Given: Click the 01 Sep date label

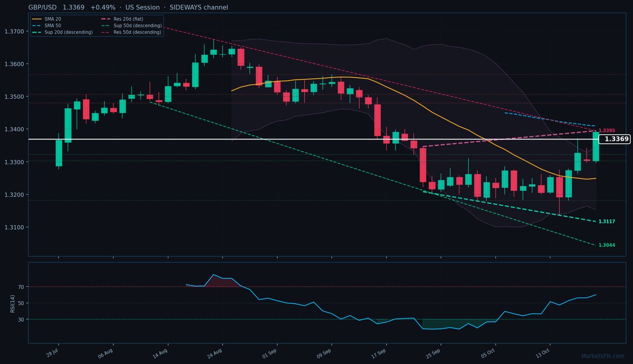Looking at the screenshot, I should pos(270,353).
